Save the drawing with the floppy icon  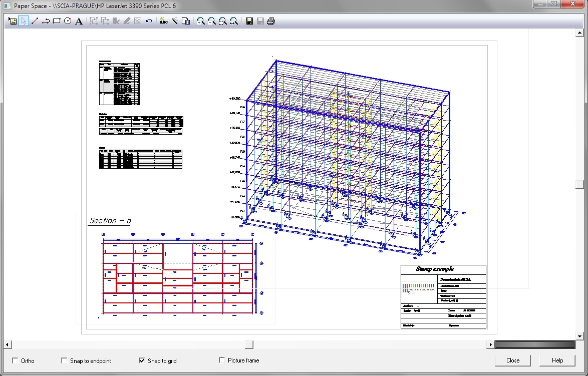point(249,21)
